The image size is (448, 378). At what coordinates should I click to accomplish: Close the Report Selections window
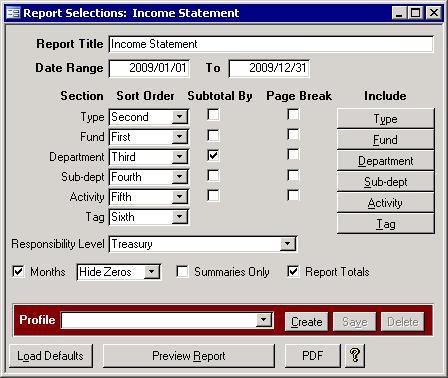(x=434, y=13)
